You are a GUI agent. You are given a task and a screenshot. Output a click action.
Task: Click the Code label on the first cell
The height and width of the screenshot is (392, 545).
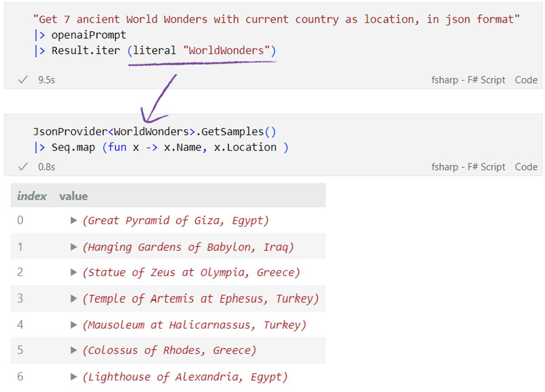pos(525,80)
